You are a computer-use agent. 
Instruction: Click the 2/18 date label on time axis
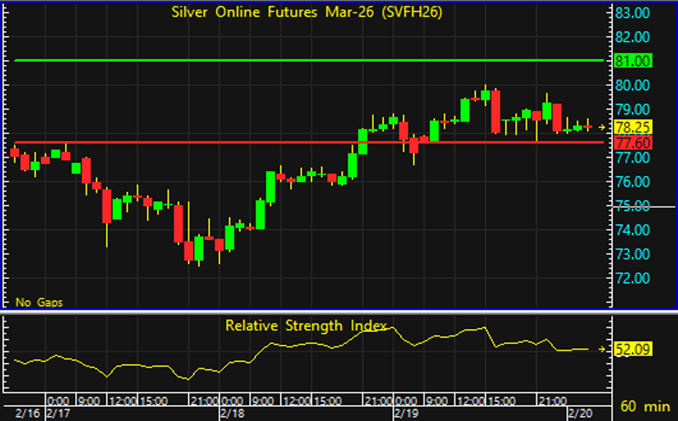[232, 412]
